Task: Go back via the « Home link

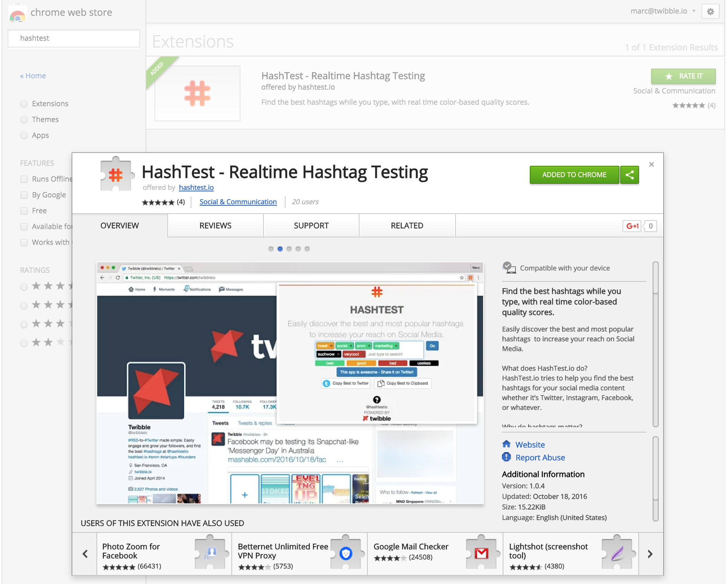Action: pyautogui.click(x=33, y=75)
